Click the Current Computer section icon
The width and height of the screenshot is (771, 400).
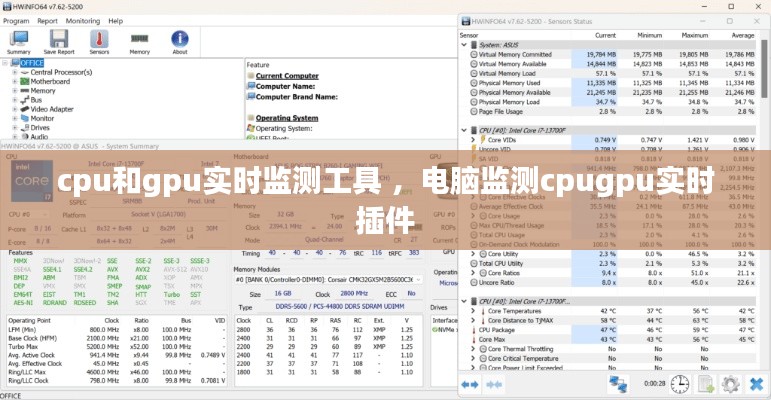(251, 76)
